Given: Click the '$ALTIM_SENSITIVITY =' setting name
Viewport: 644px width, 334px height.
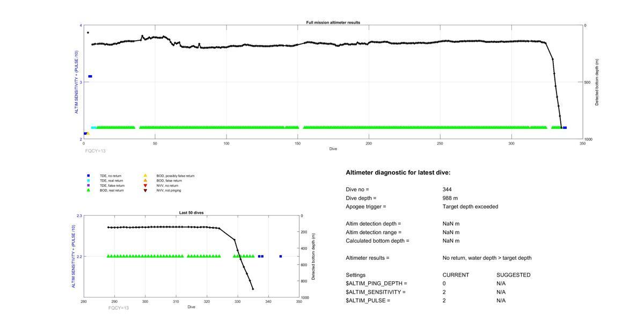Looking at the screenshot, I should click(376, 292).
